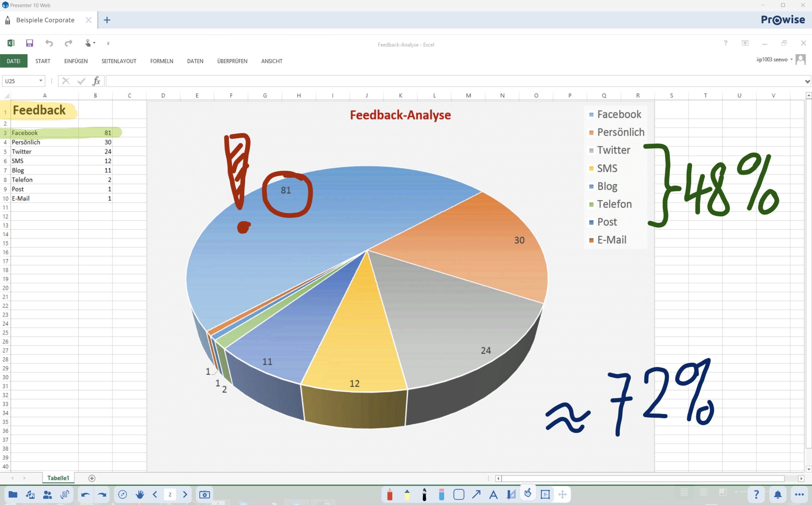Select the yellow highlighter tool

[x=407, y=494]
